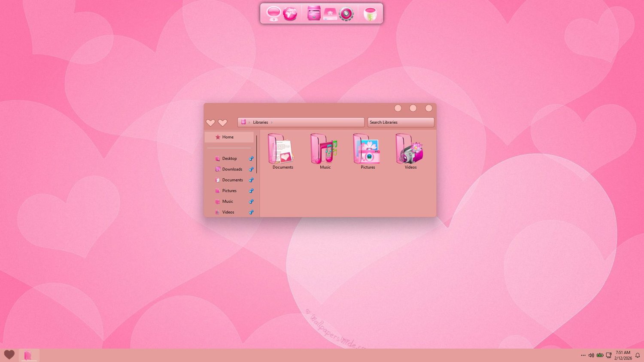
Task: Open the pink drive icon in the dock
Action: click(x=330, y=14)
